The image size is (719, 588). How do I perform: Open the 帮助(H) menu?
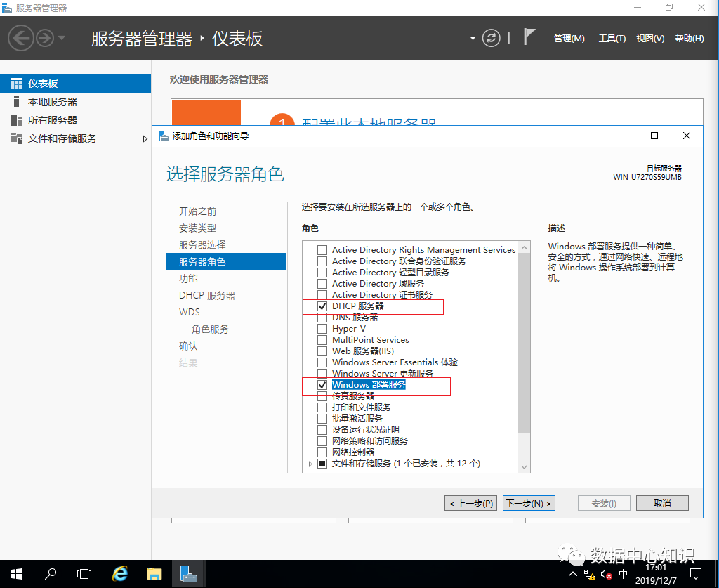click(x=690, y=39)
